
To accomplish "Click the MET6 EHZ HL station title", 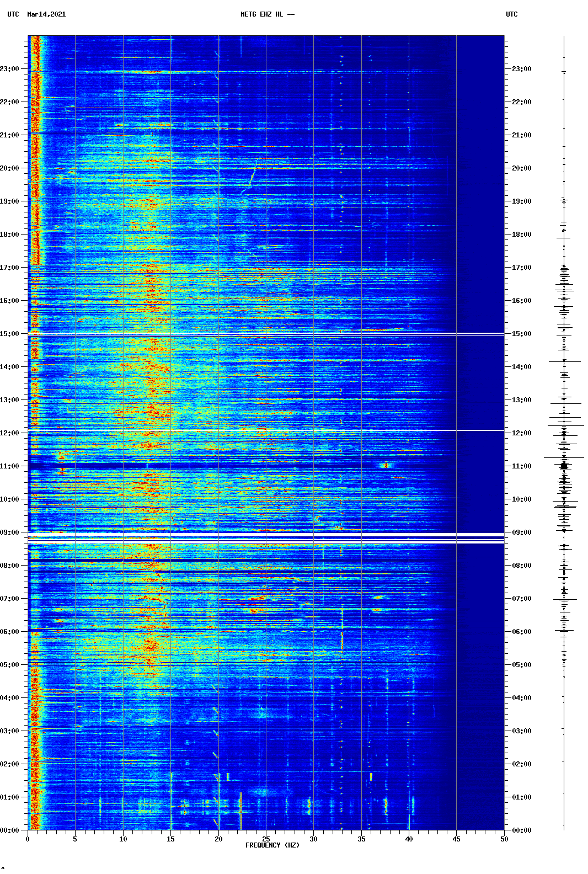I will coord(267,14).
